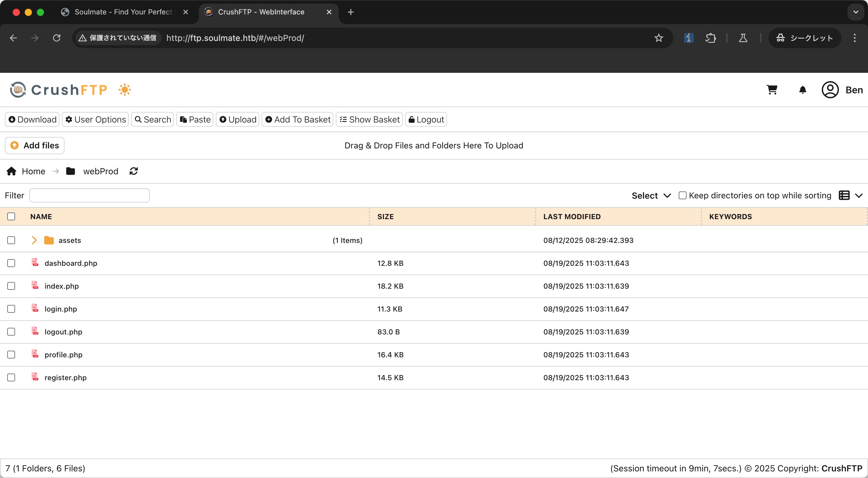Click the shopping cart basket icon

772,90
